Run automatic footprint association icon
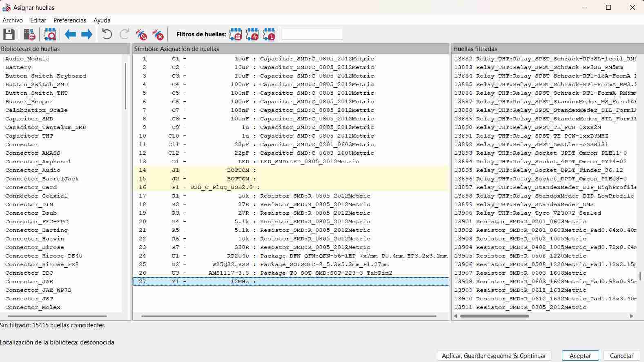The image size is (644, 362). pos(141,34)
